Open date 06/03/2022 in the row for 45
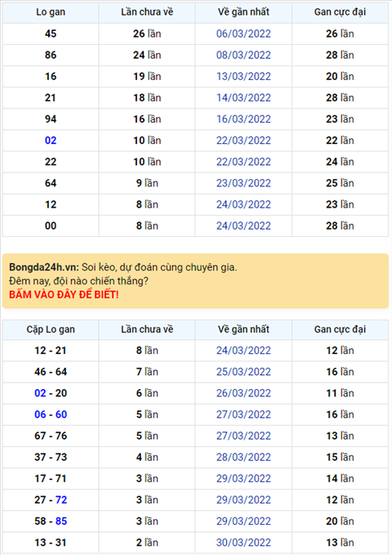392x555 pixels. coord(243,34)
